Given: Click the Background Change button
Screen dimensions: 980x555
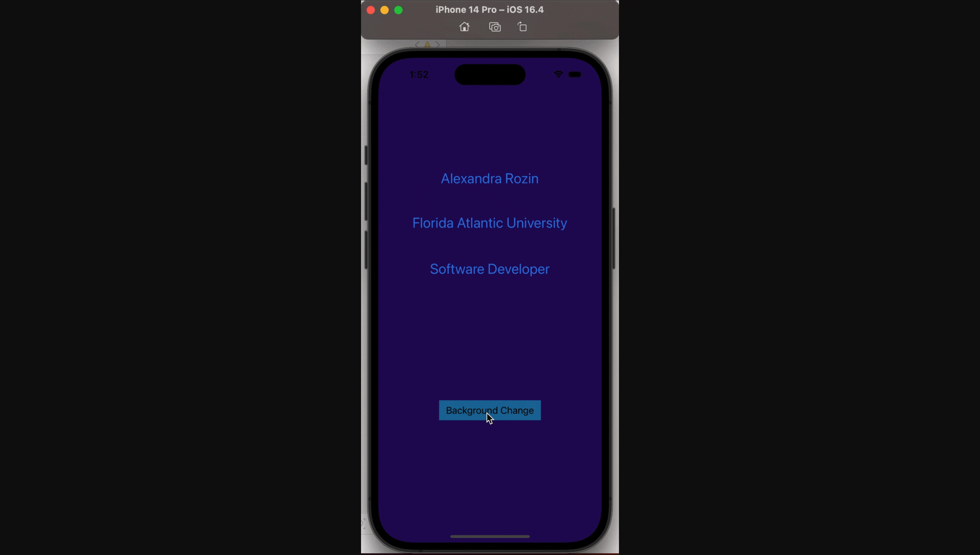Looking at the screenshot, I should point(489,410).
